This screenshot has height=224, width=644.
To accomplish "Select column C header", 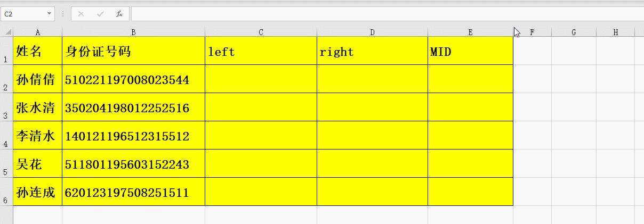I will 261,32.
